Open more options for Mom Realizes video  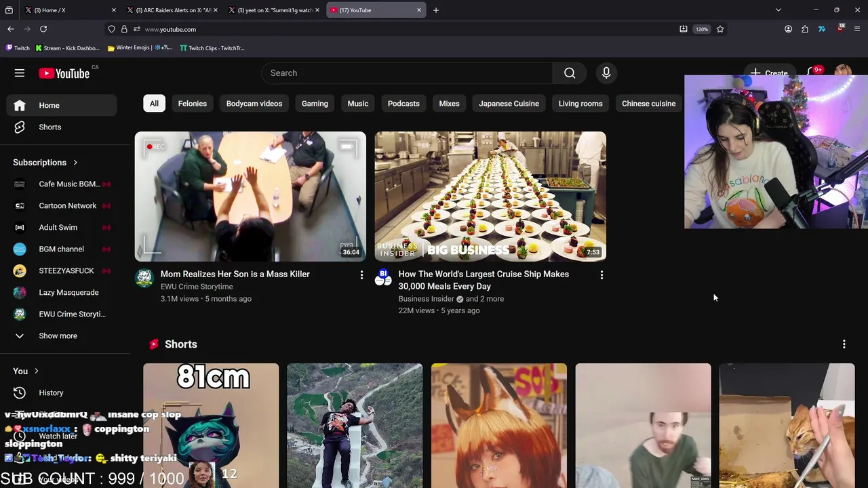(x=361, y=274)
